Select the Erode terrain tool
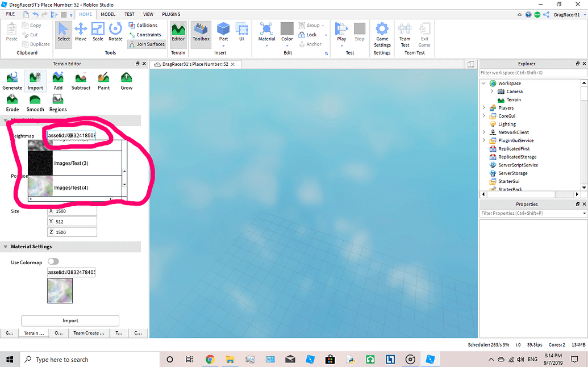The height and width of the screenshot is (367, 588). [12, 102]
